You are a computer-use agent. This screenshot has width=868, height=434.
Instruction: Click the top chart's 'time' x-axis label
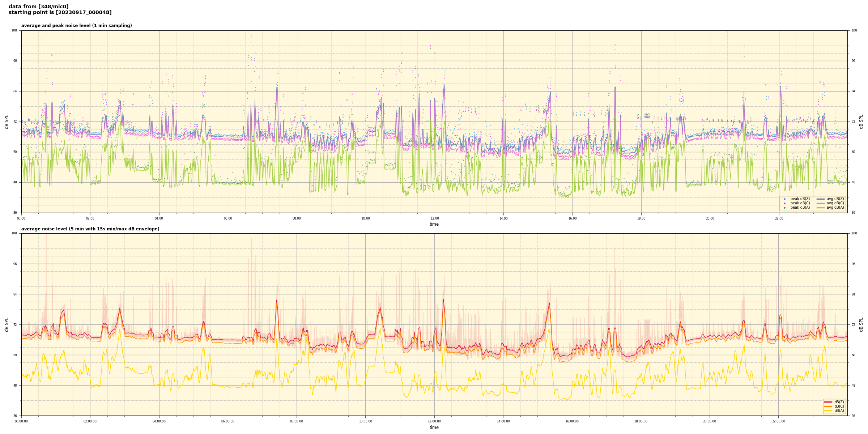[434, 224]
